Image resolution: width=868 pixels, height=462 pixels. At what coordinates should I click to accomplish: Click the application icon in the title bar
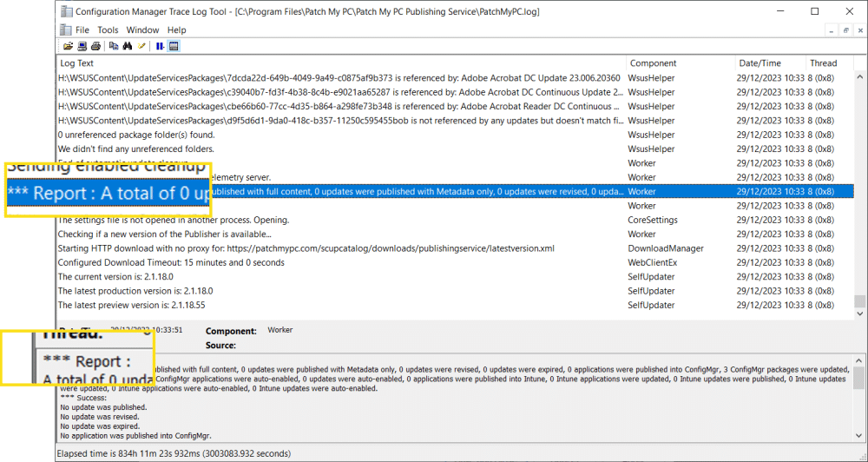pyautogui.click(x=67, y=11)
